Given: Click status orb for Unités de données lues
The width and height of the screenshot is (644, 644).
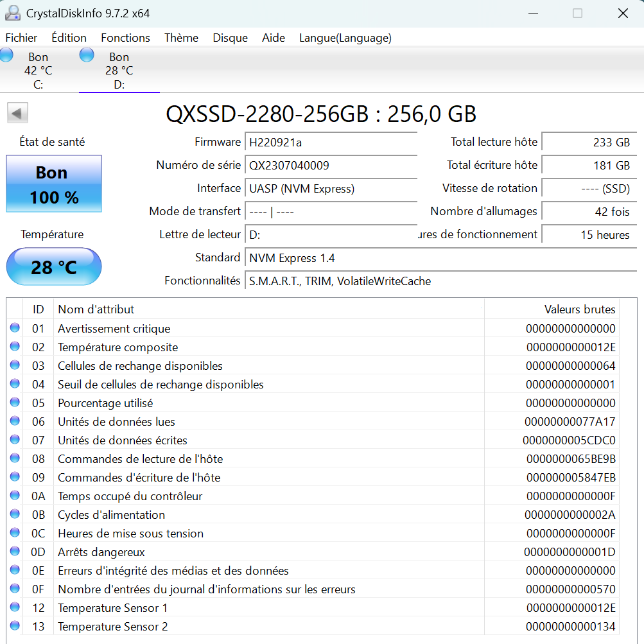Looking at the screenshot, I should 15,421.
